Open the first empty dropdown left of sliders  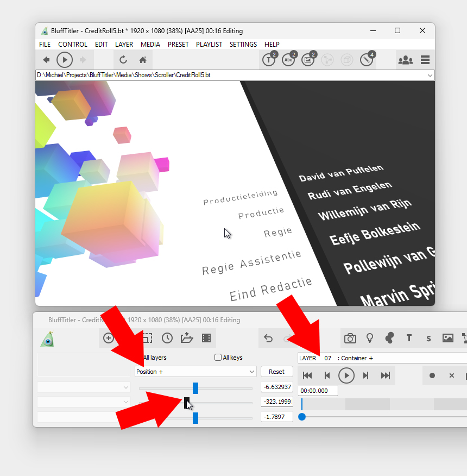(84, 387)
